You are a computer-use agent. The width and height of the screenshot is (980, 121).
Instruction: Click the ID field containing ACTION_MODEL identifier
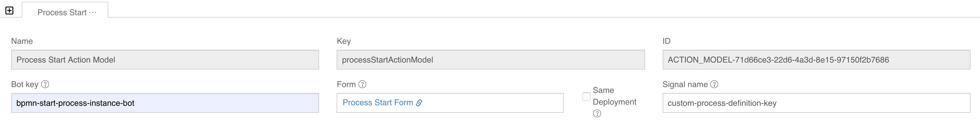click(x=816, y=60)
